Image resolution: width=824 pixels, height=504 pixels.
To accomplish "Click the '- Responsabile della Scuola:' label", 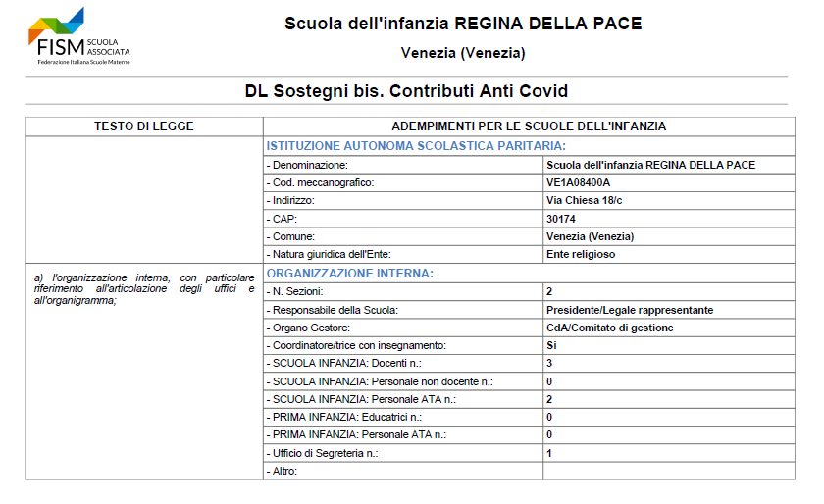I will [x=333, y=311].
